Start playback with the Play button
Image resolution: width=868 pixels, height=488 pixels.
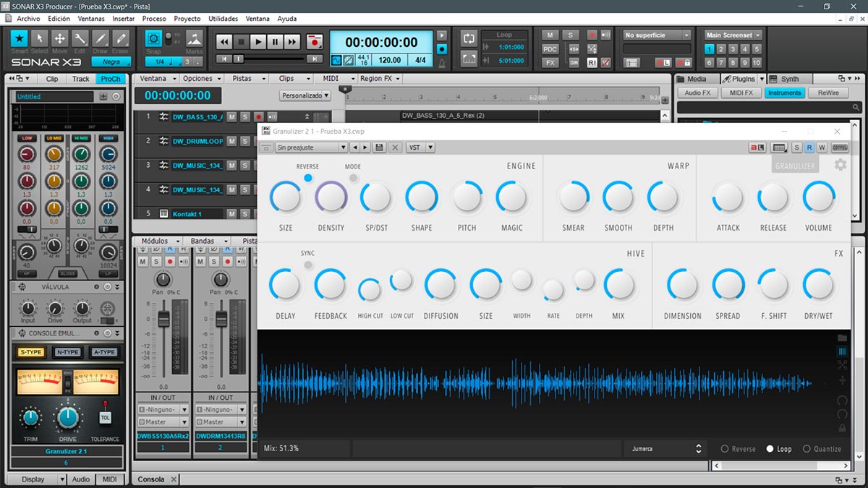tap(258, 42)
